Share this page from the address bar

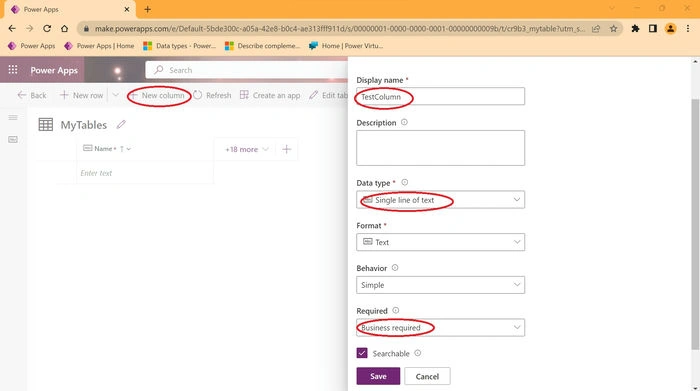(x=596, y=29)
